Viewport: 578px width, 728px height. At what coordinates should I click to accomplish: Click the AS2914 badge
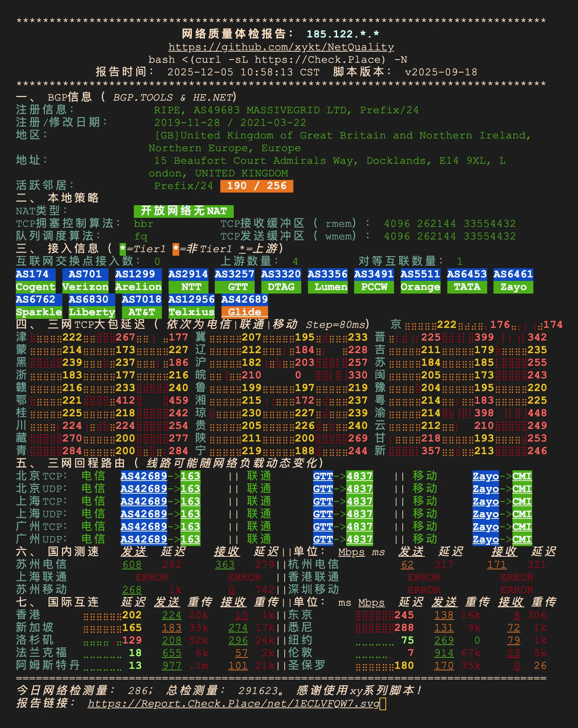pos(188,274)
